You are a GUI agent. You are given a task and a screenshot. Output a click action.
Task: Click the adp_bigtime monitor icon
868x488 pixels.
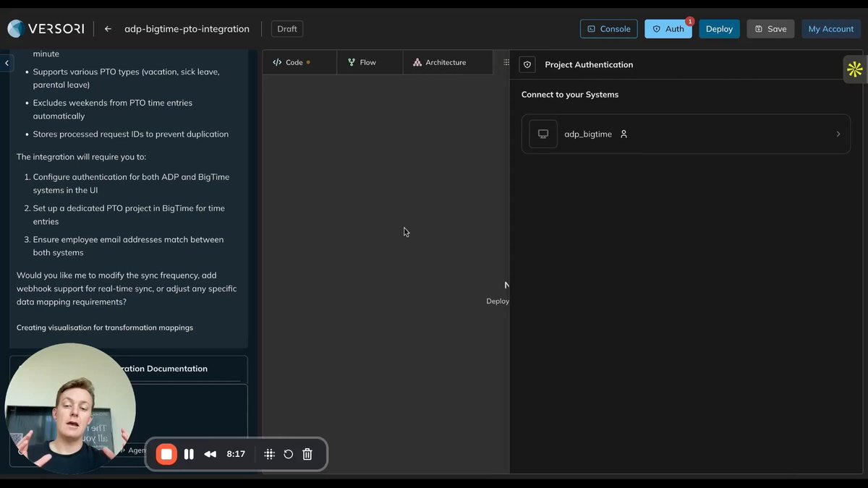click(x=543, y=134)
